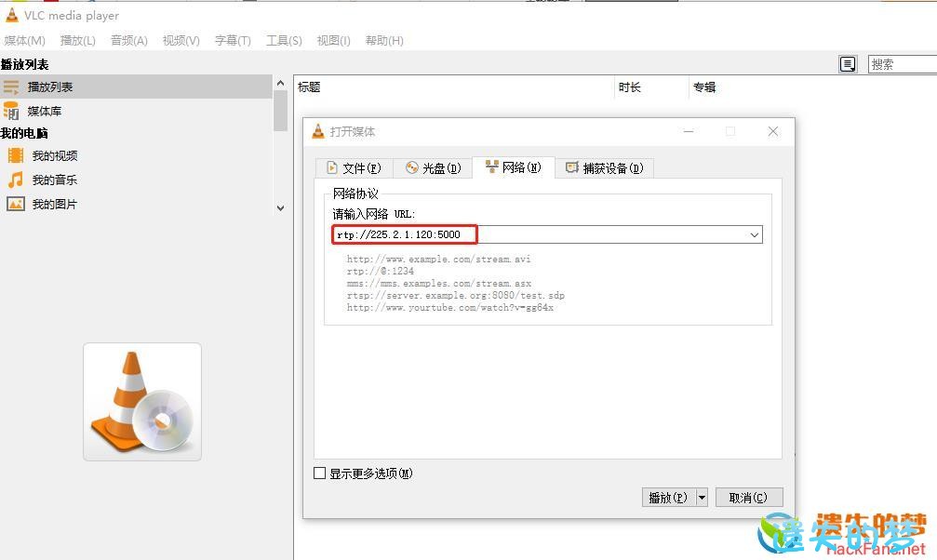The image size is (937, 560).
Task: Switch to the 文件(F) tab
Action: pos(355,168)
